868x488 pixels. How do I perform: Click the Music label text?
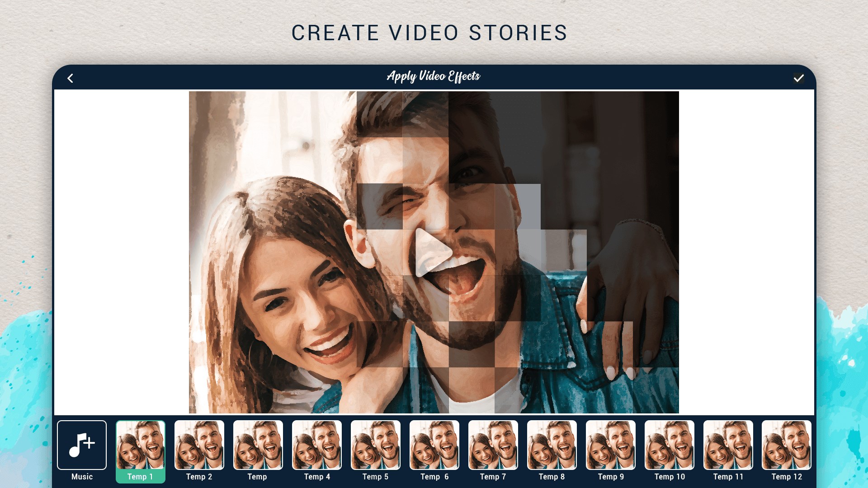click(82, 477)
